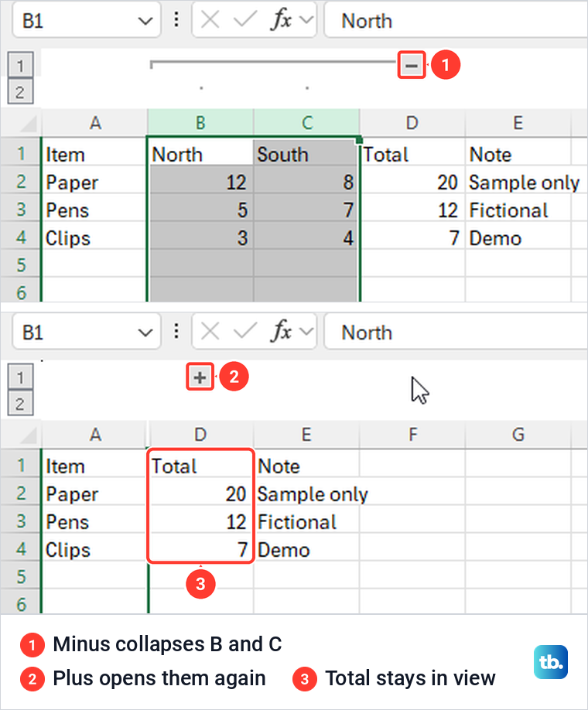
Task: Select row 5 header in the upper worksheet
Action: point(21,265)
